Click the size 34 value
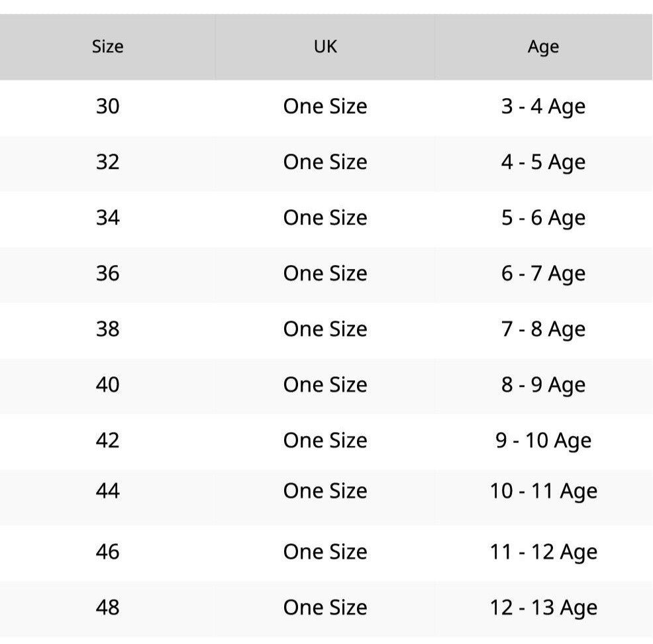This screenshot has height=644, width=653. pos(108,218)
